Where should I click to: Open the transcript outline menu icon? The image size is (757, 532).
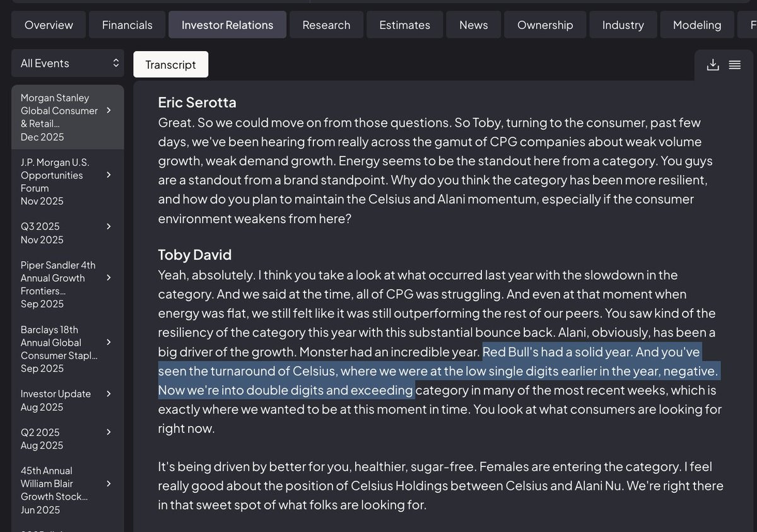point(734,64)
